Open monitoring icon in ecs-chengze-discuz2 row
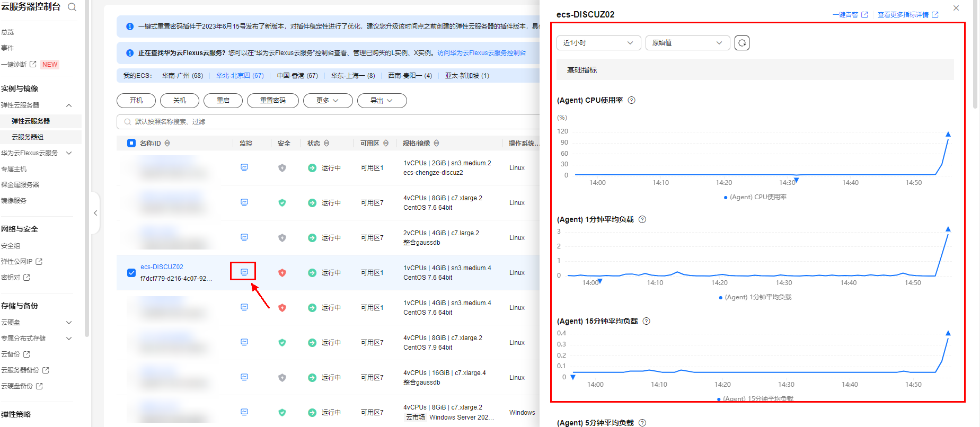The width and height of the screenshot is (980, 427). pyautogui.click(x=244, y=167)
